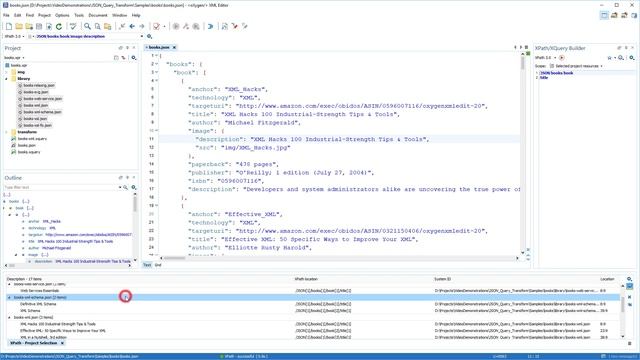
Task: Click the Find/Replace in folder icon
Action: 107,26
